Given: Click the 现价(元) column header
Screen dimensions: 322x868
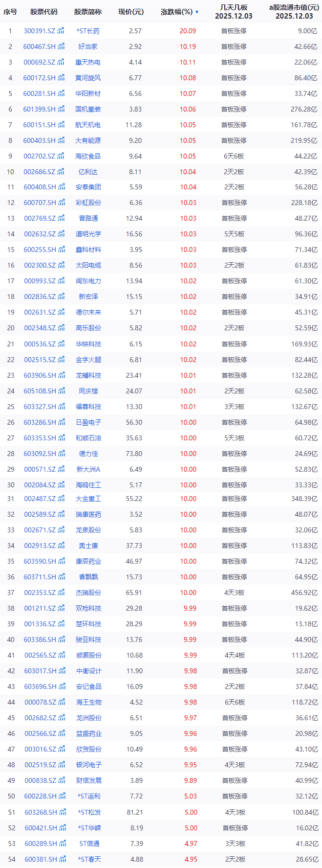Looking at the screenshot, I should pyautogui.click(x=131, y=12).
